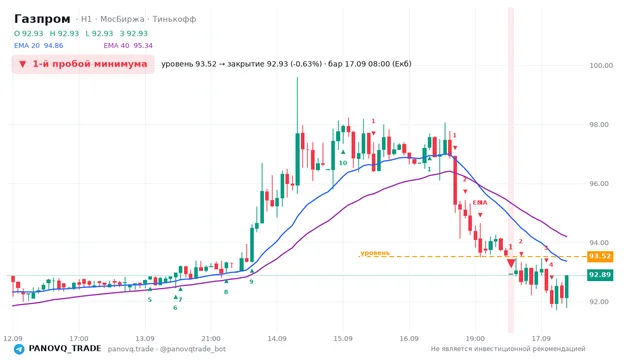
Task: Click the orange 93.52 level price tag
Action: 600,256
